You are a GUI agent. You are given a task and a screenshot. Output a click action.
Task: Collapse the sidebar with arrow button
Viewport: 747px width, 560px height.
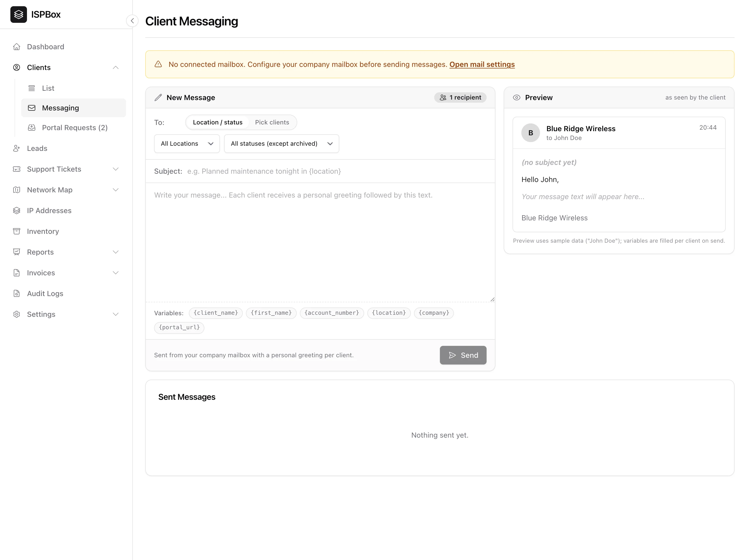tap(132, 21)
